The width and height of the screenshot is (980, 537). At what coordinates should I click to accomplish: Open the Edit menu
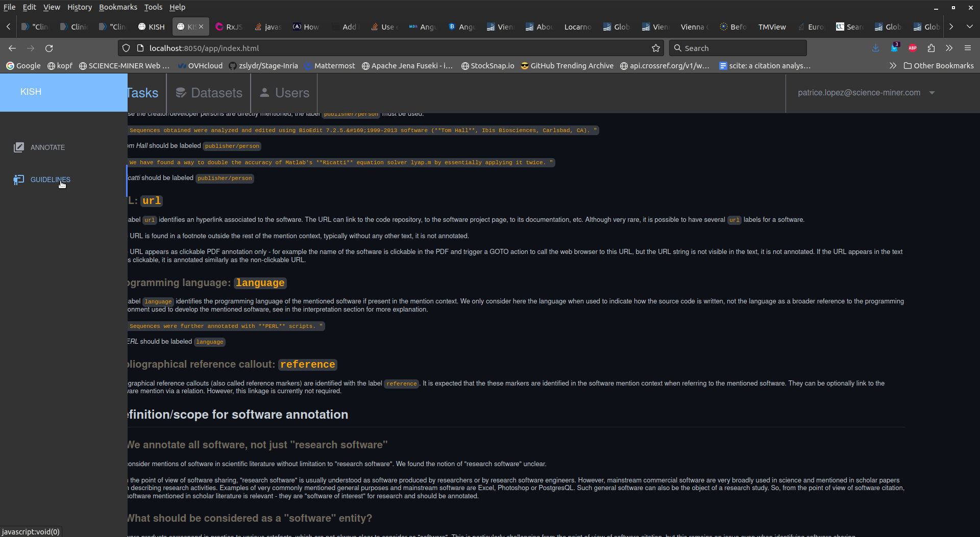click(29, 7)
